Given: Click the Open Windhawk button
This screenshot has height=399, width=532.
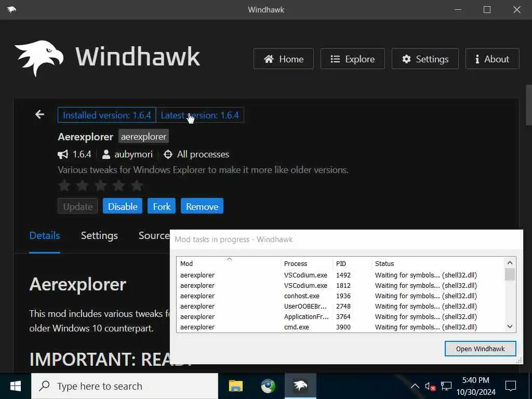Looking at the screenshot, I should tap(480, 349).
